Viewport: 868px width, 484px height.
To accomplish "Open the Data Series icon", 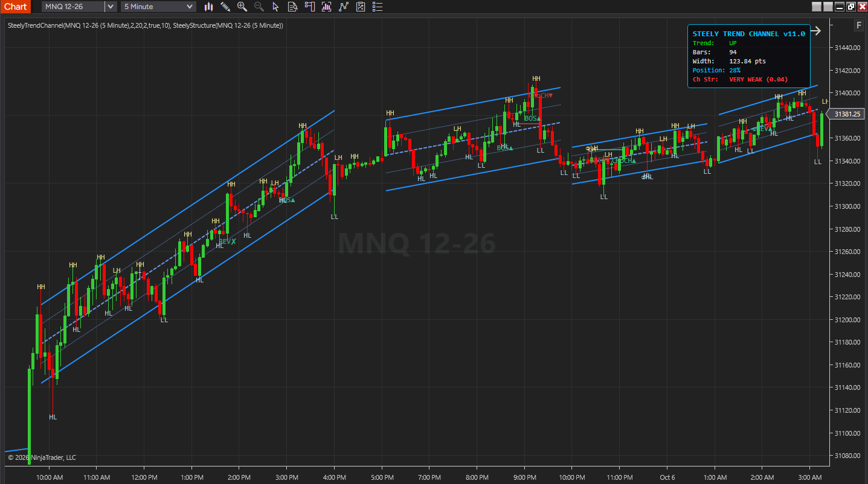I will (327, 7).
